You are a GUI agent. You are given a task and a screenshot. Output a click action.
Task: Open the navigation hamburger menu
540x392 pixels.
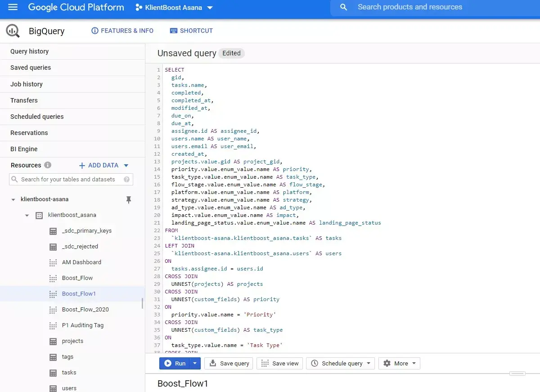click(12, 7)
